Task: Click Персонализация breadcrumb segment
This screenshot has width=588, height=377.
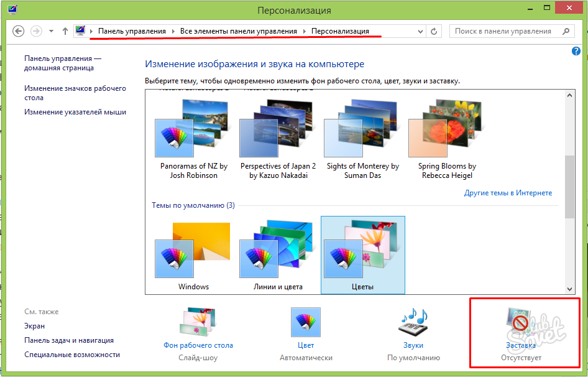Action: coord(340,31)
